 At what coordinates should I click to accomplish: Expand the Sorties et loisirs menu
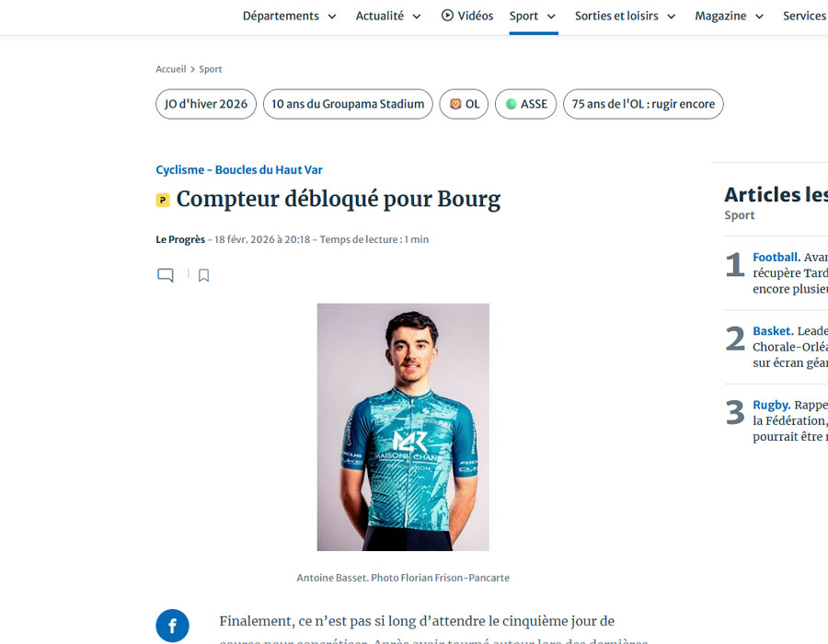click(x=672, y=16)
